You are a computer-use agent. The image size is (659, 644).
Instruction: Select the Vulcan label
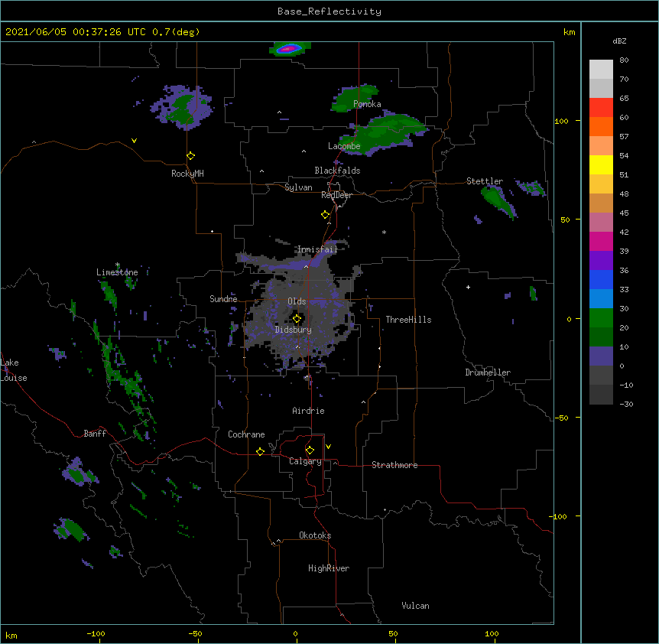(x=415, y=606)
